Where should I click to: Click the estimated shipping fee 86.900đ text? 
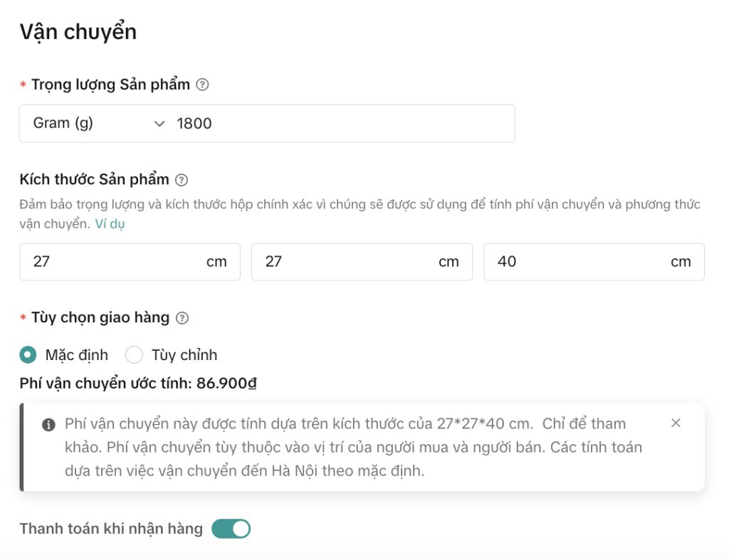pos(226,384)
